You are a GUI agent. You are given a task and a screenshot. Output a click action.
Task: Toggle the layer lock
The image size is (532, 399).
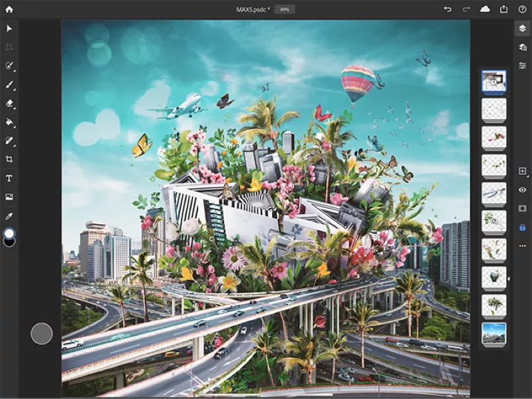coord(523,227)
